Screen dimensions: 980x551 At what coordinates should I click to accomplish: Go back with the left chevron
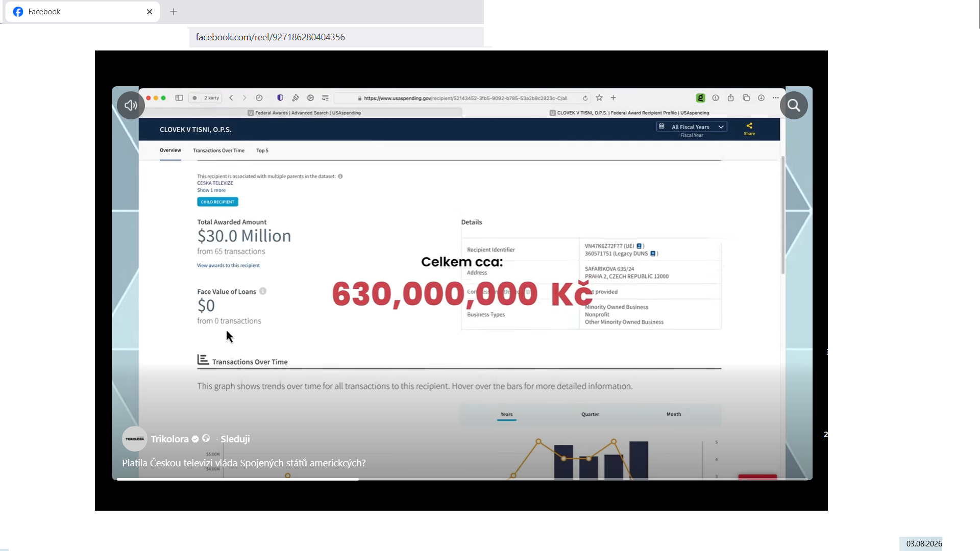point(231,98)
